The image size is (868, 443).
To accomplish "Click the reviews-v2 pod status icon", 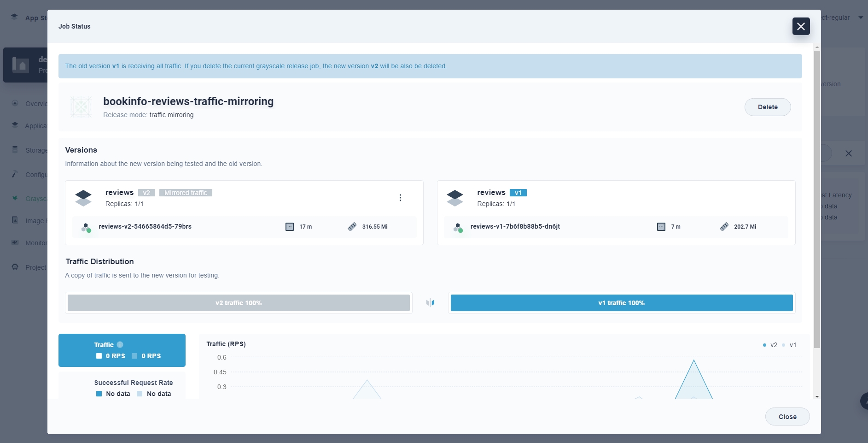I will 86,227.
